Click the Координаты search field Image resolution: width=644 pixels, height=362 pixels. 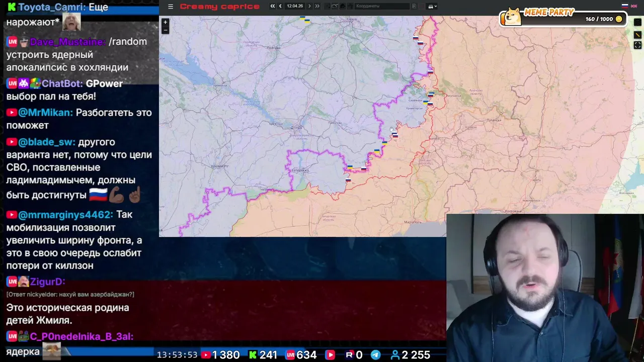(382, 6)
